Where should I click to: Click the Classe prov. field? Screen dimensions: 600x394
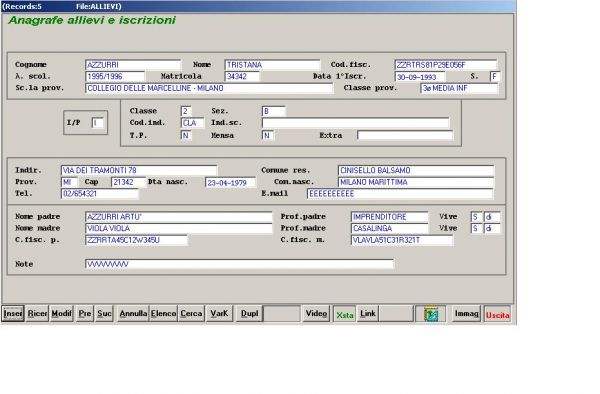[459, 88]
